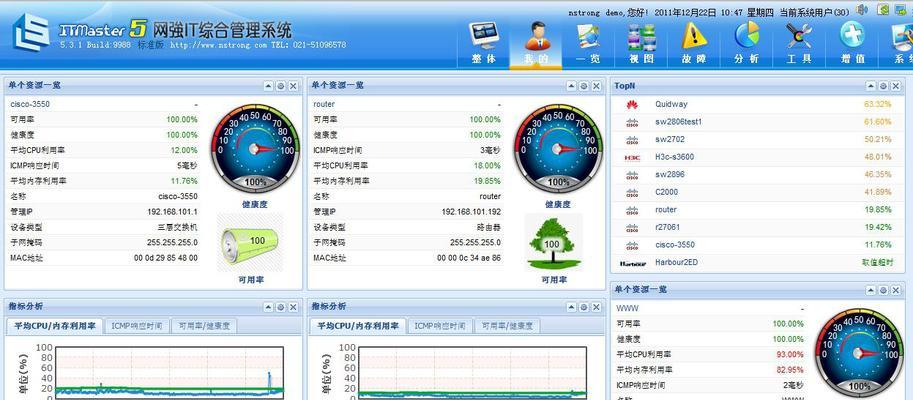This screenshot has height=400, width=913.
Task: Close the 指标分析 panel below router
Action: coord(596,307)
